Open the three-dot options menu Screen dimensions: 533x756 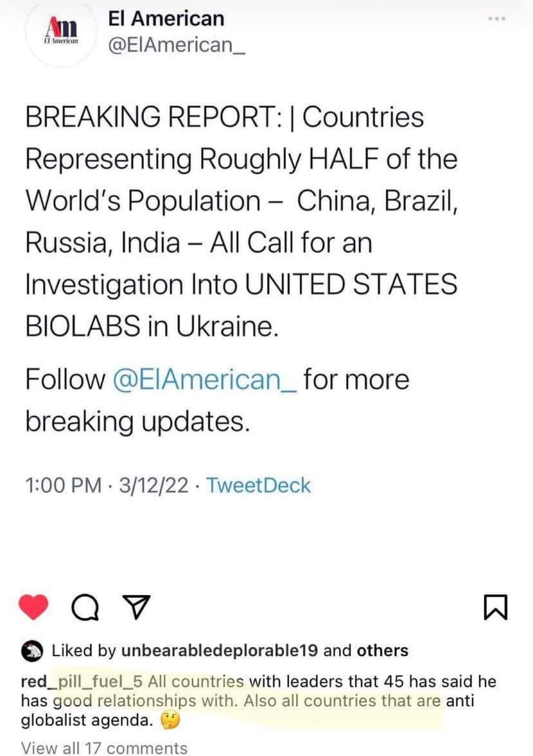(x=496, y=19)
